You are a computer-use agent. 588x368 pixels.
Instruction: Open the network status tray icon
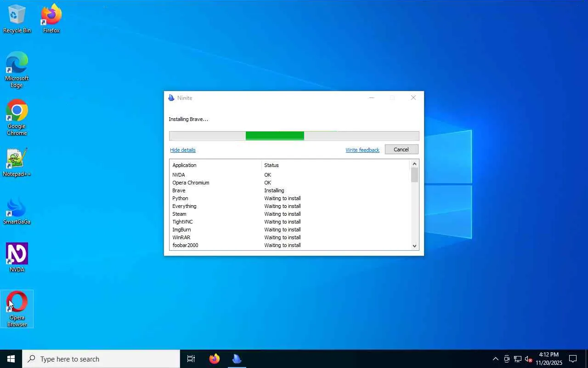pos(518,359)
